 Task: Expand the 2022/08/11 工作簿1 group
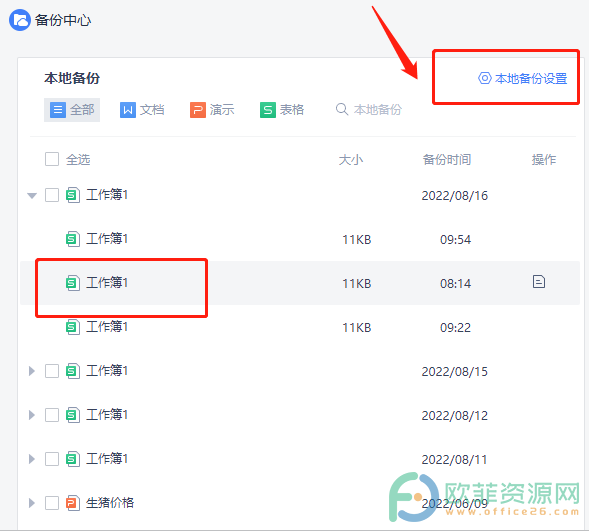pos(32,459)
